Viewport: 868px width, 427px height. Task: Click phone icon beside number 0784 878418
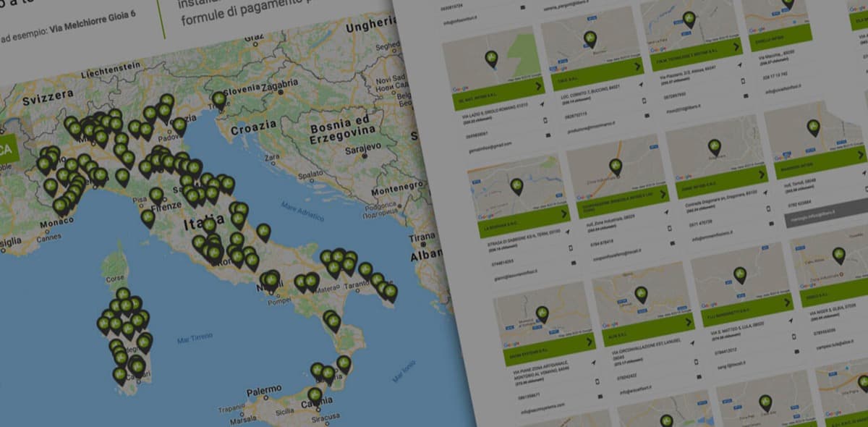[669, 228]
